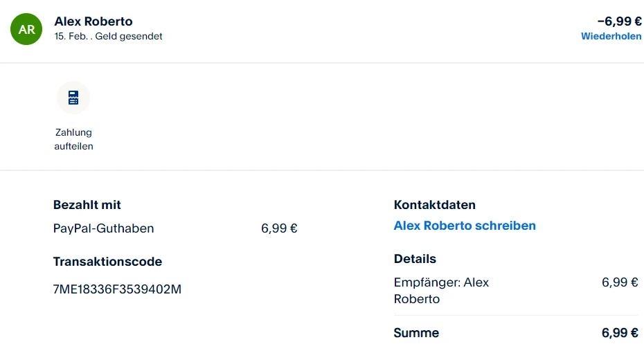Viewport: 644px width, 353px height.
Task: Click the Bezahlt mit heading
Action: 87,205
